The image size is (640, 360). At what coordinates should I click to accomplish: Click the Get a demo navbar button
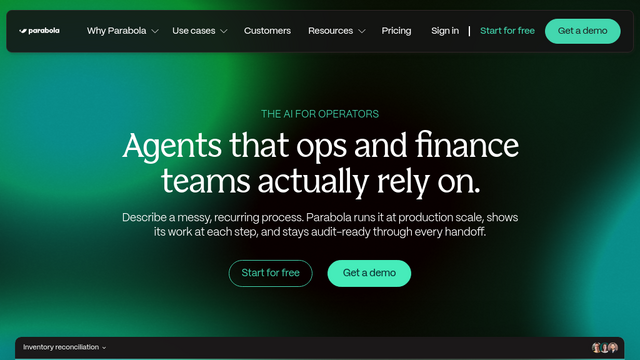tap(582, 31)
